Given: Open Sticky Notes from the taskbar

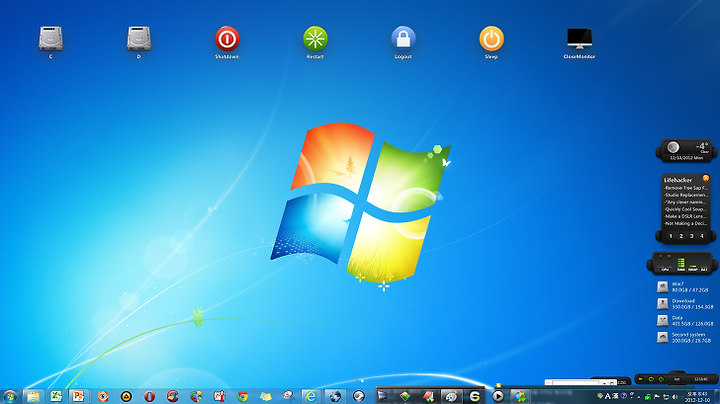Looking at the screenshot, I should (x=266, y=396).
